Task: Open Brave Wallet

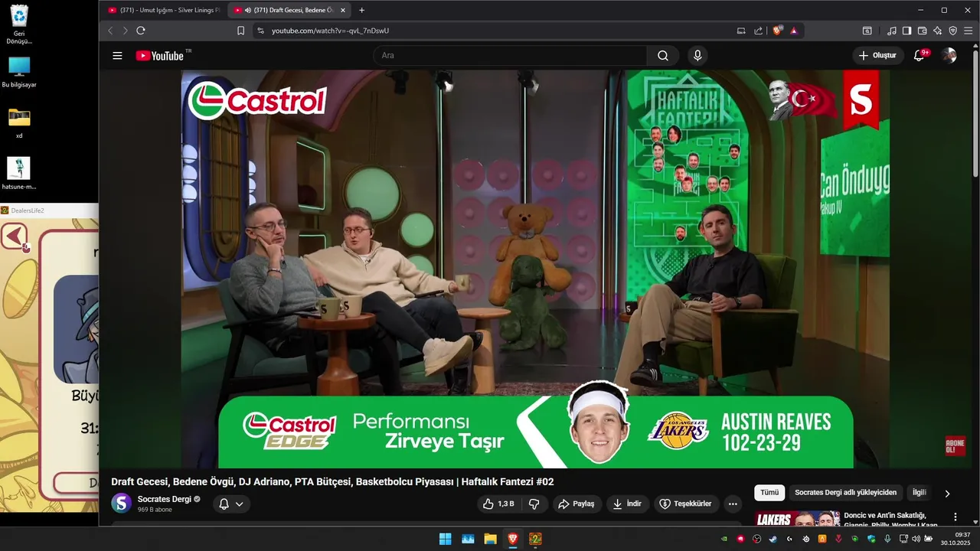Action: pos(923,31)
